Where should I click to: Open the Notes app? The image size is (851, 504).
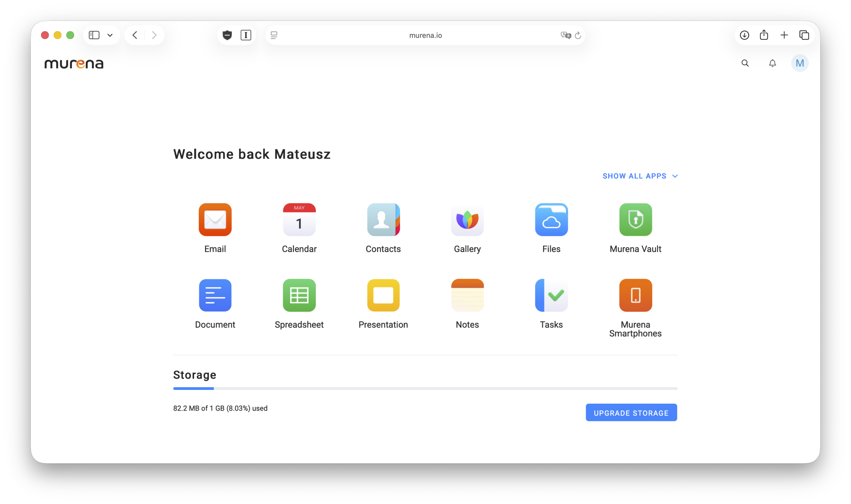(x=467, y=295)
